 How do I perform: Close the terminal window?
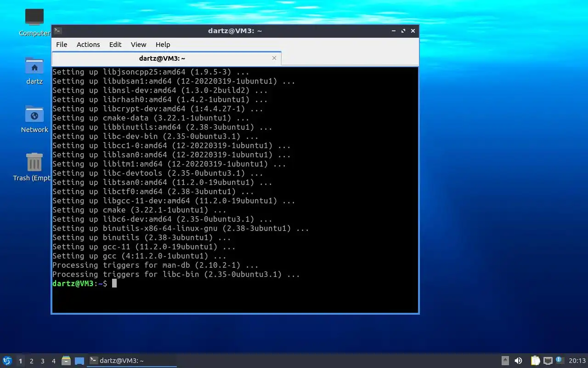click(413, 31)
